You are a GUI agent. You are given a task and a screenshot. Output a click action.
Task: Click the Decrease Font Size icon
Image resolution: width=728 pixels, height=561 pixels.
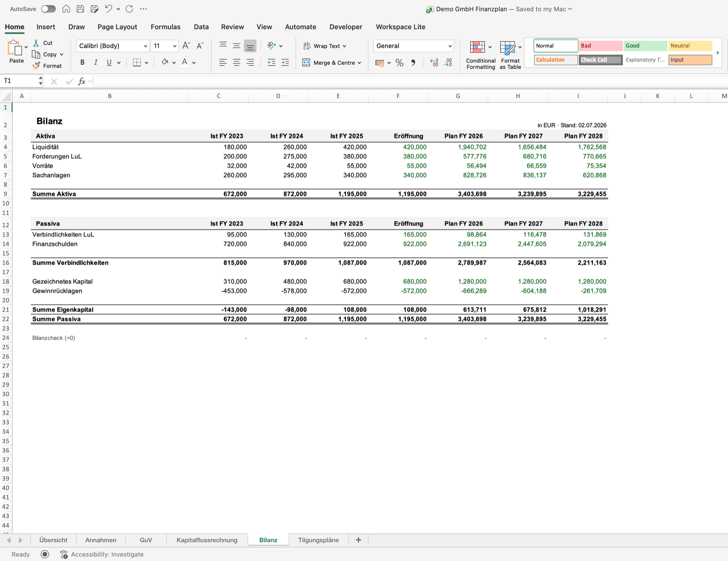tap(200, 46)
